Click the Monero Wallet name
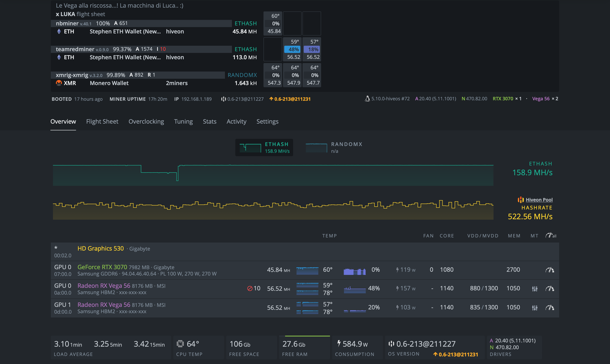Screen dimensions: 610x364 109,83
